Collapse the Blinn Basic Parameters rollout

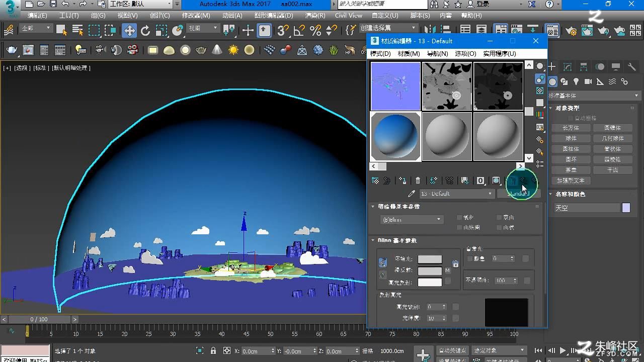[373, 241]
